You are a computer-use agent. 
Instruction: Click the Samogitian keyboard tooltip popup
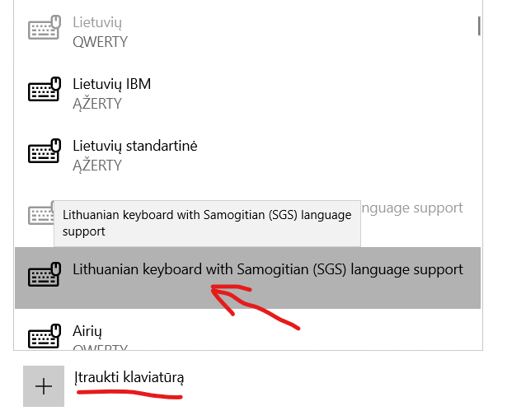click(x=207, y=223)
